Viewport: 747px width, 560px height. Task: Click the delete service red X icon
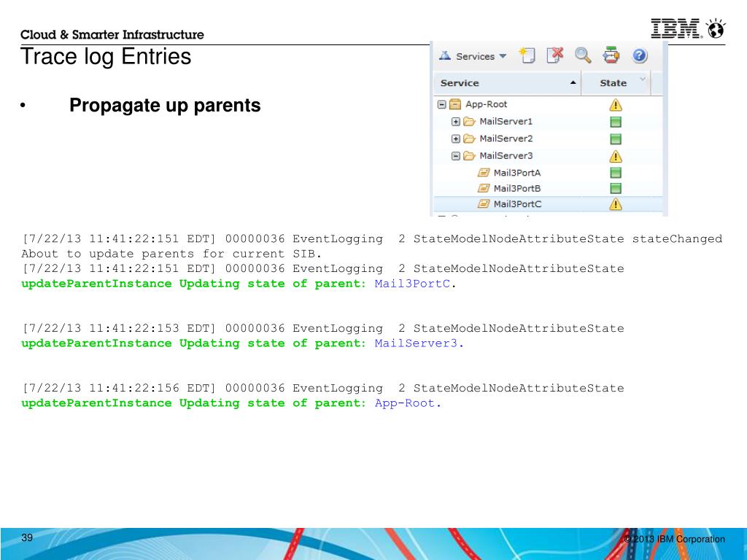point(555,55)
